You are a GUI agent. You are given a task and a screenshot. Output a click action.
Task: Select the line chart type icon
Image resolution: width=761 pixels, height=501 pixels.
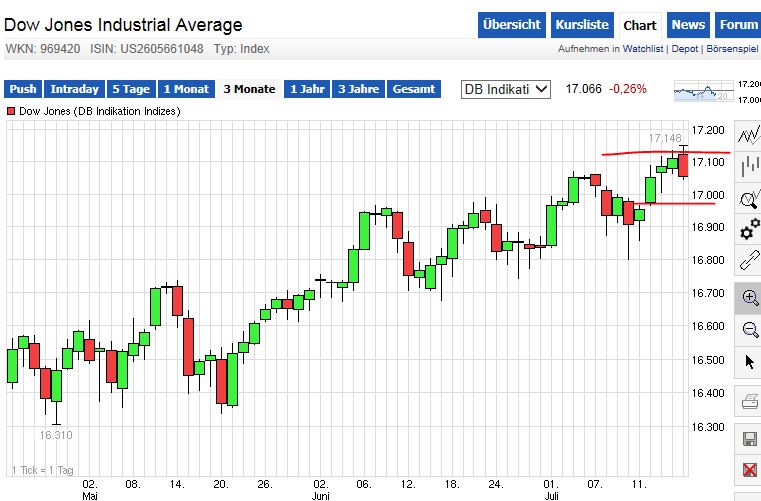[748, 135]
